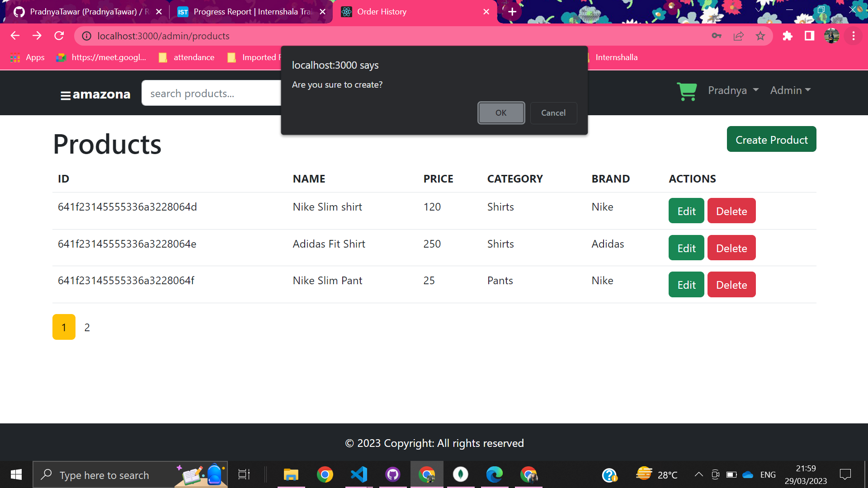868x488 pixels.
Task: Open Chrome extensions puzzle icon
Action: click(788, 36)
